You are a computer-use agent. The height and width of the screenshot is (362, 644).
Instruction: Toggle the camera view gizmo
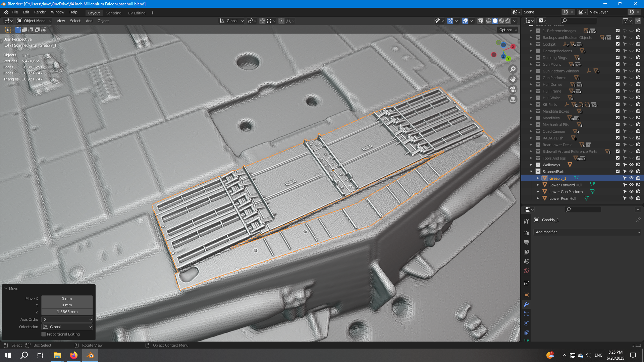tap(513, 89)
